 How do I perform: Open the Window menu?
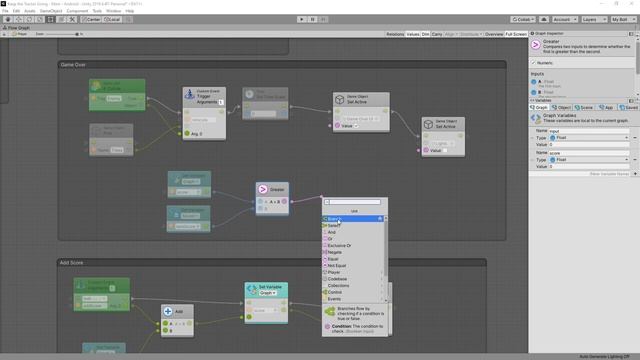point(113,11)
